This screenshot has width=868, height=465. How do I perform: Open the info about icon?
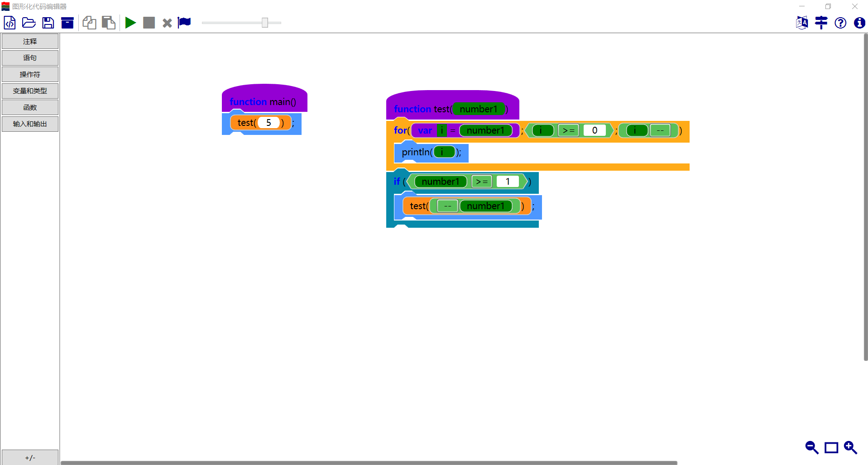click(x=859, y=23)
